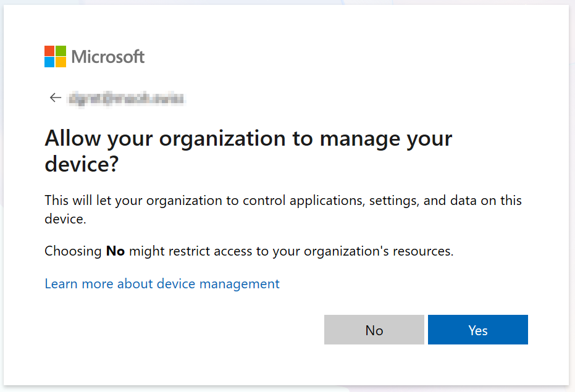
Task: Click the back arrow icon
Action: 56,98
